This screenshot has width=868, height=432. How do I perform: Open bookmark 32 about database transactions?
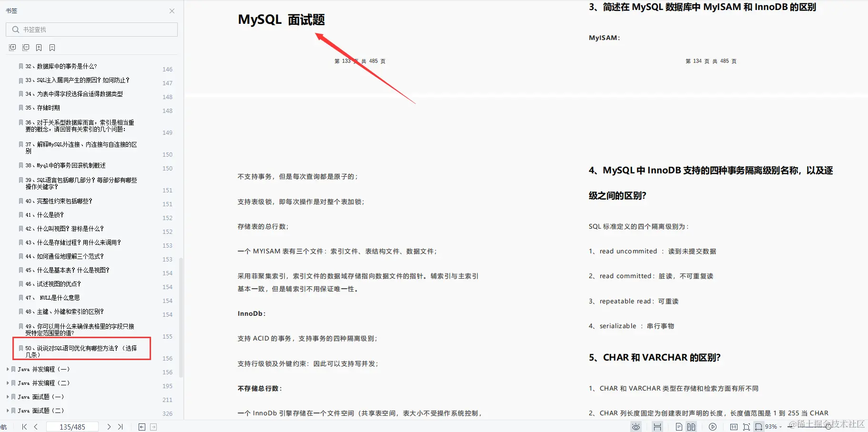tap(61, 67)
